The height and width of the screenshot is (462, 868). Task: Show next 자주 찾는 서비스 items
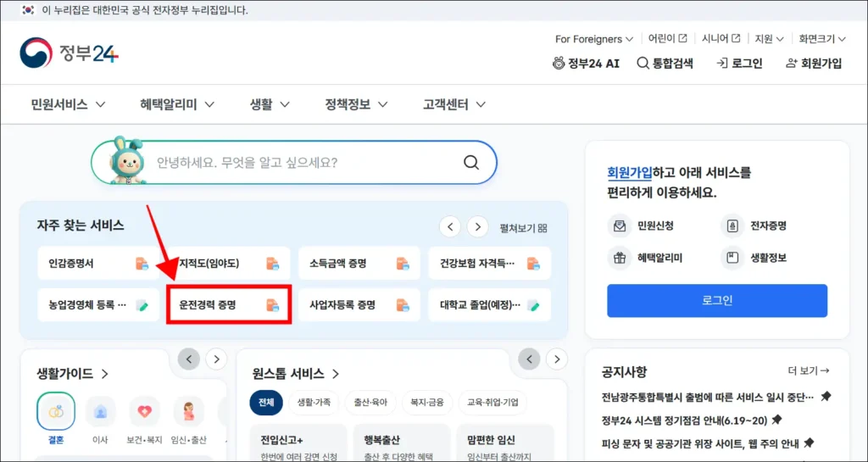tap(477, 227)
